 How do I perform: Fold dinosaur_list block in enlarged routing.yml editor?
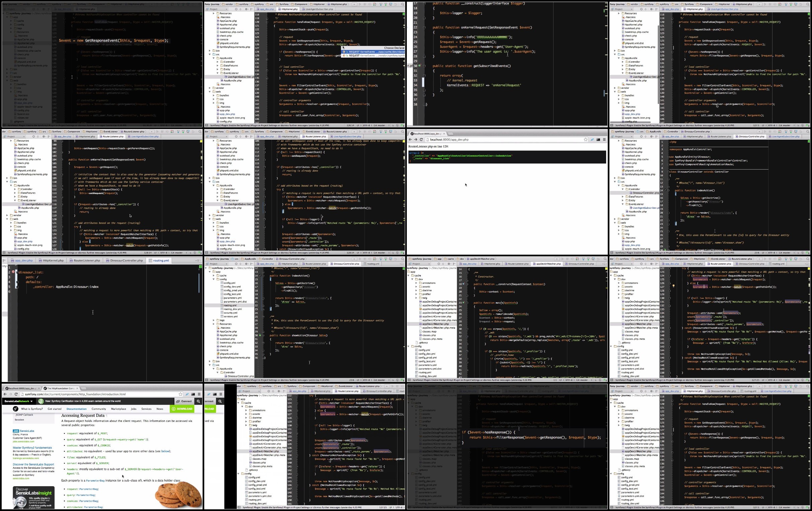(17, 272)
